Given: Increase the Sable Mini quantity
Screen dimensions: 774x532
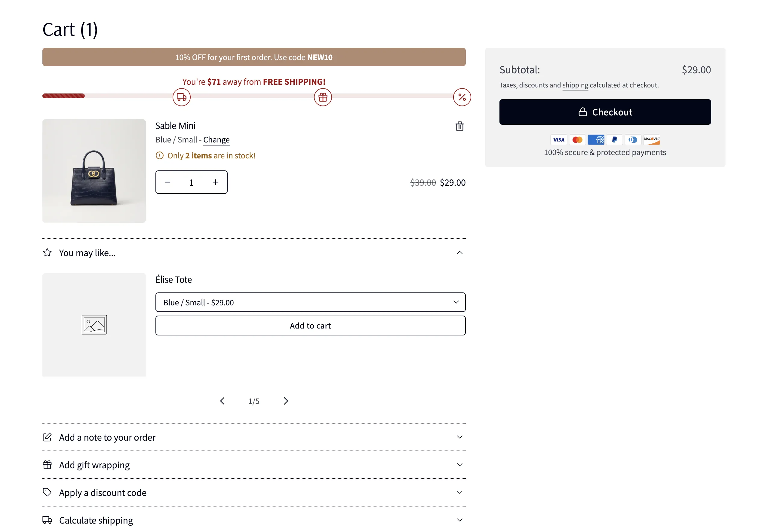Looking at the screenshot, I should (215, 182).
